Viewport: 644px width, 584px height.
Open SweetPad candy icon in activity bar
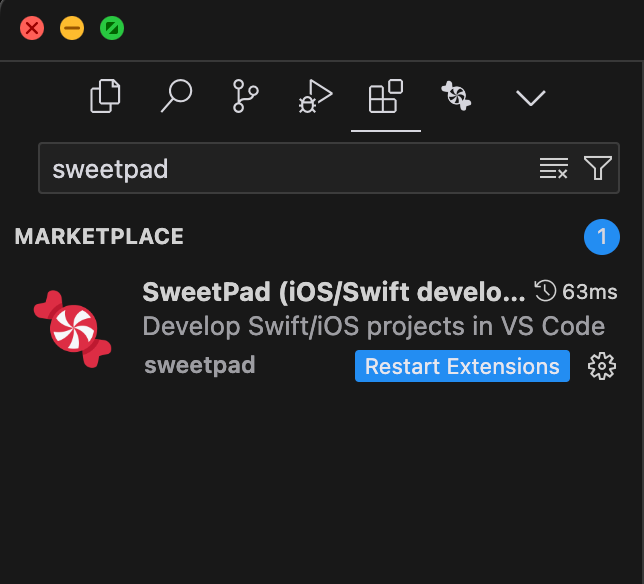point(456,97)
